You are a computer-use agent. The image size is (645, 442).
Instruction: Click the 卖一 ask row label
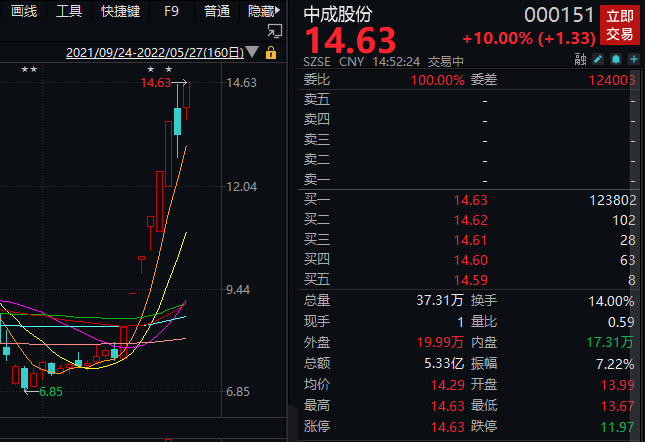tap(317, 180)
